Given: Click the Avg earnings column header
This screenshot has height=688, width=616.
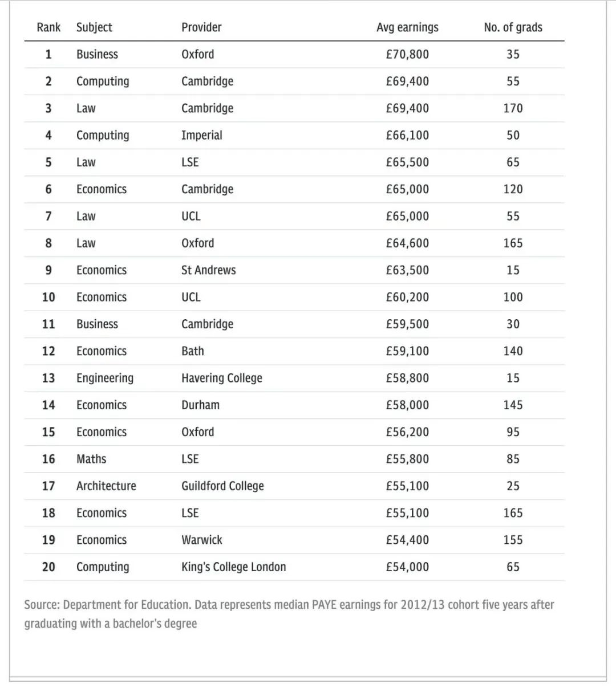Looking at the screenshot, I should (x=407, y=27).
